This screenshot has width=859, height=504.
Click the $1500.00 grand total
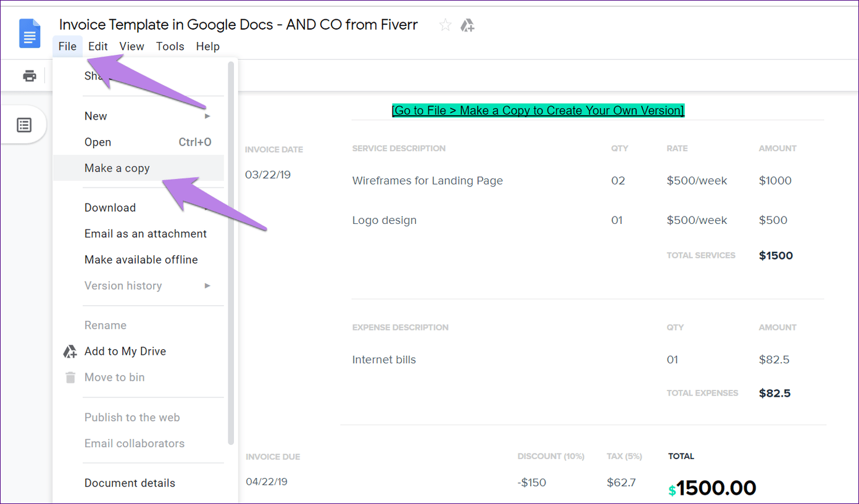pyautogui.click(x=712, y=489)
